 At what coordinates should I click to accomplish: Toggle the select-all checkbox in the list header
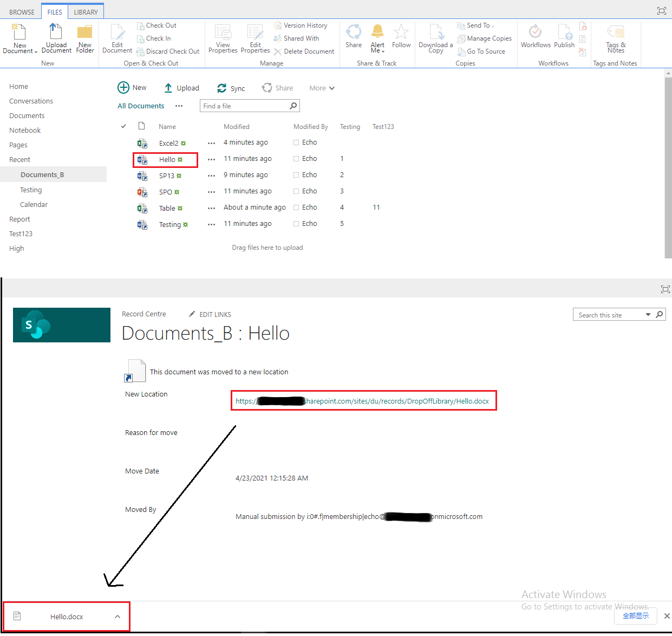click(123, 126)
